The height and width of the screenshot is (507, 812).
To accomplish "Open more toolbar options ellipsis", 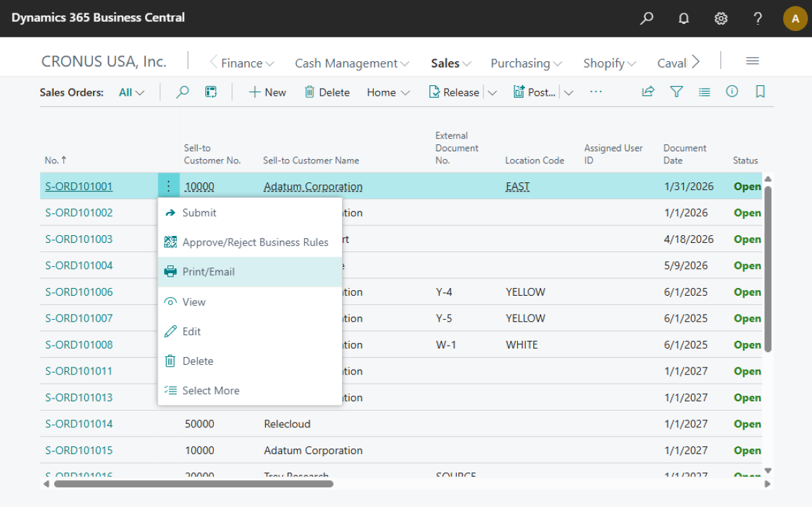I will (596, 92).
